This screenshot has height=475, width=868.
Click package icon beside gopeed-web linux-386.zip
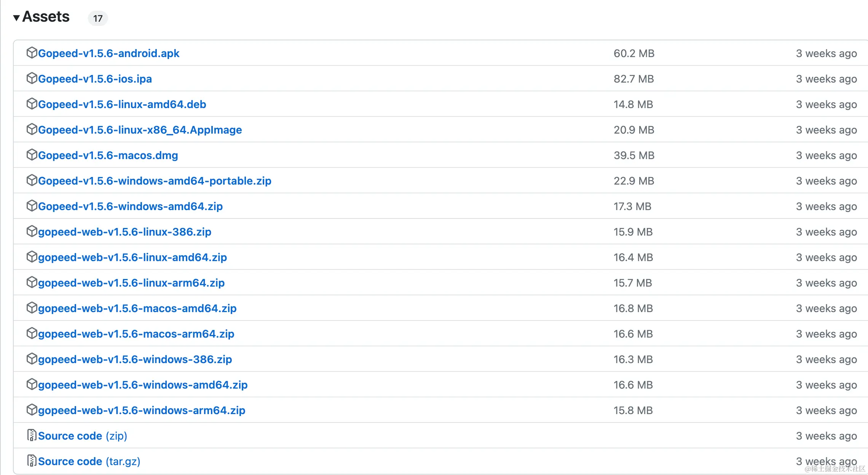32,231
